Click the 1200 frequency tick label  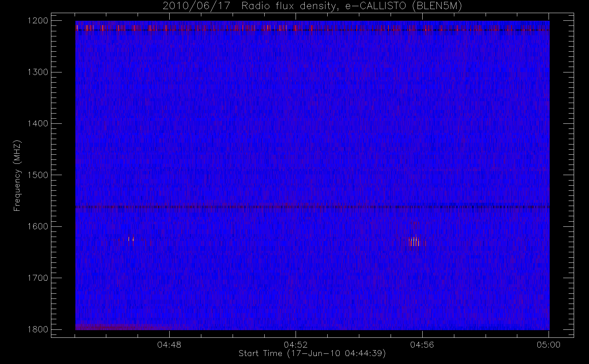click(38, 21)
